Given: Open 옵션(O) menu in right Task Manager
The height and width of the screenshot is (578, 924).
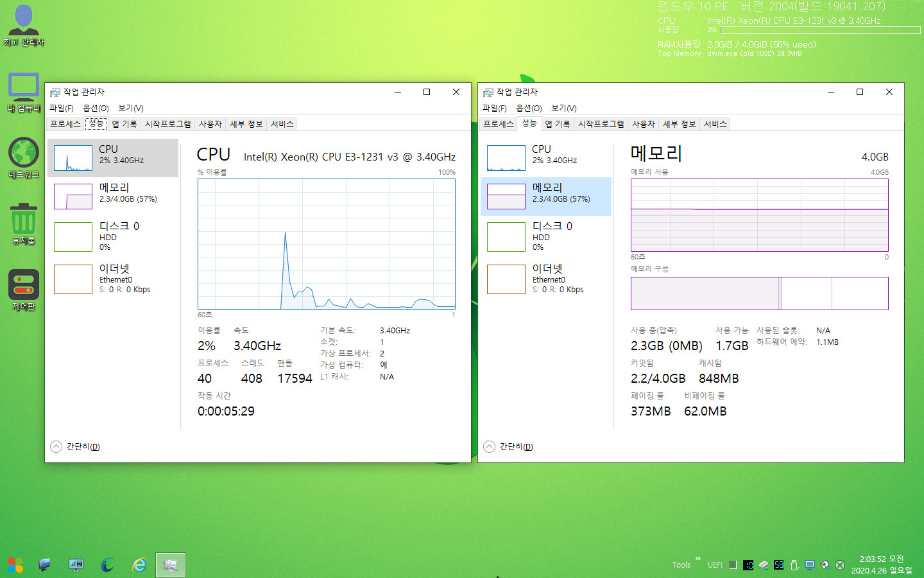Looking at the screenshot, I should [529, 108].
